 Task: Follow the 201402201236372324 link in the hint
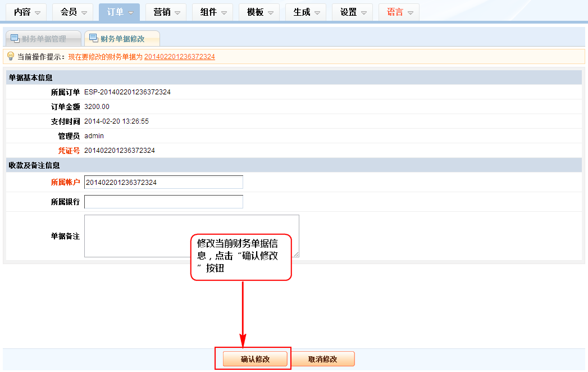click(x=180, y=57)
